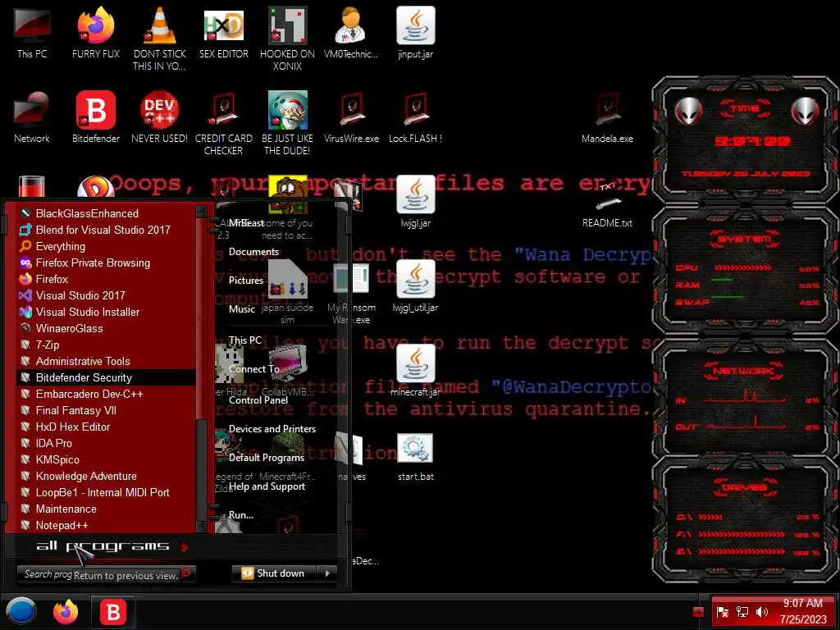Open Everything search program
Viewport: 840px width, 630px height.
click(x=106, y=246)
